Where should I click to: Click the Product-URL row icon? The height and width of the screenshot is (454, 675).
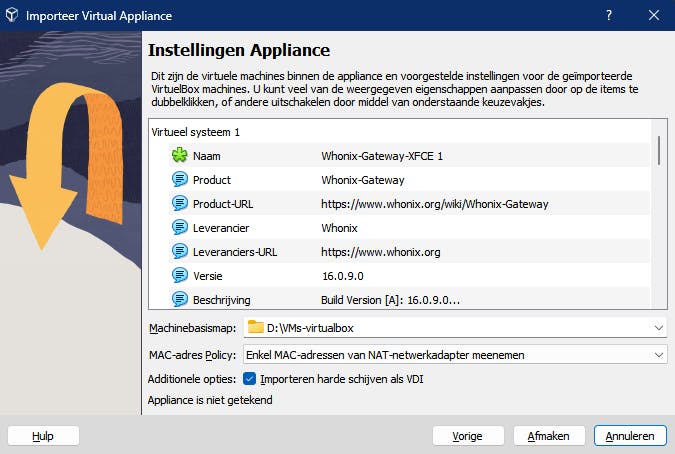click(179, 204)
